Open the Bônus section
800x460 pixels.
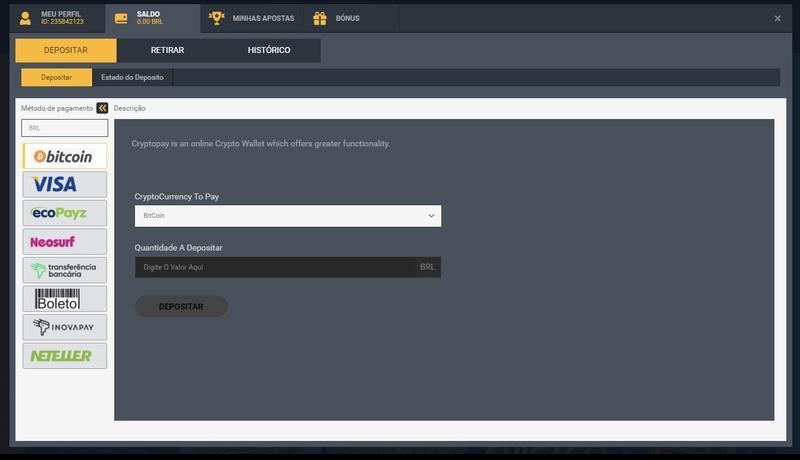tap(337, 18)
